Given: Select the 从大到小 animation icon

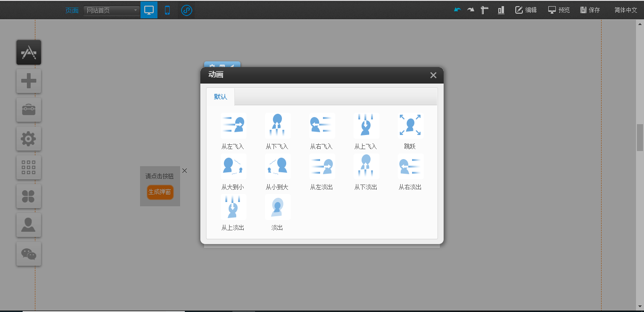Looking at the screenshot, I should pyautogui.click(x=233, y=167).
